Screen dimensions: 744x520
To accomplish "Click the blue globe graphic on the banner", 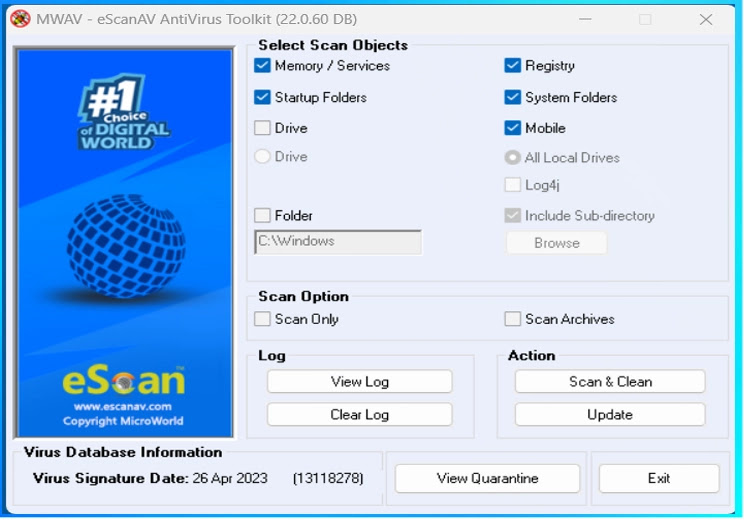I will click(x=126, y=245).
